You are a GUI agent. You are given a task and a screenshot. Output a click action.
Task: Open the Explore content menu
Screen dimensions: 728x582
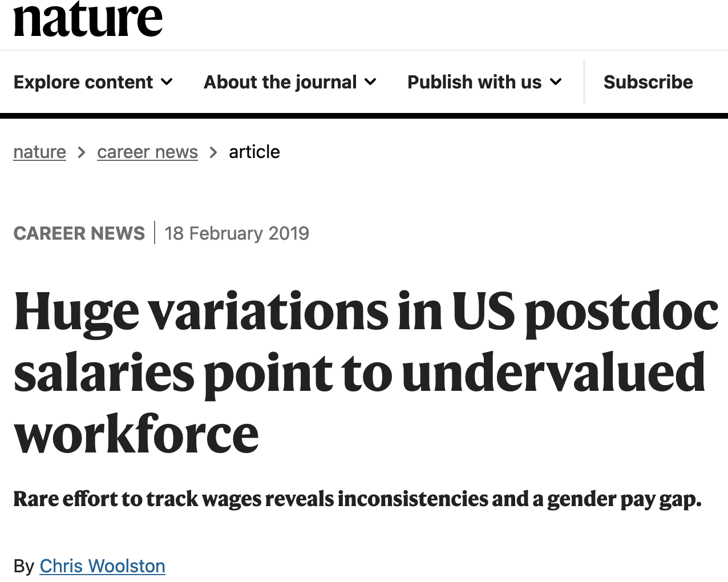click(83, 82)
